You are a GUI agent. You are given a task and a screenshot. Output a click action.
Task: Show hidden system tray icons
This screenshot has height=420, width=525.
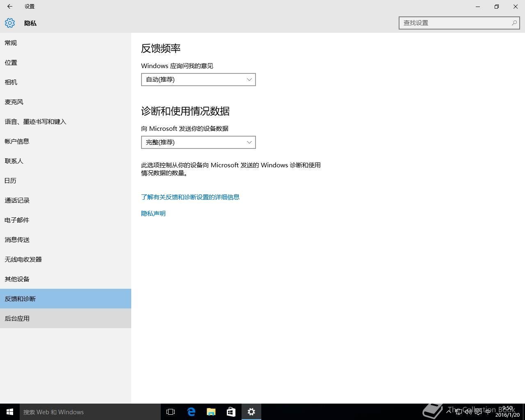(449, 412)
